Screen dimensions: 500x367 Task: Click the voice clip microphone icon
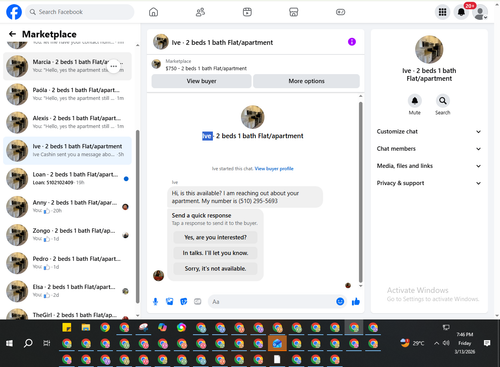click(155, 302)
